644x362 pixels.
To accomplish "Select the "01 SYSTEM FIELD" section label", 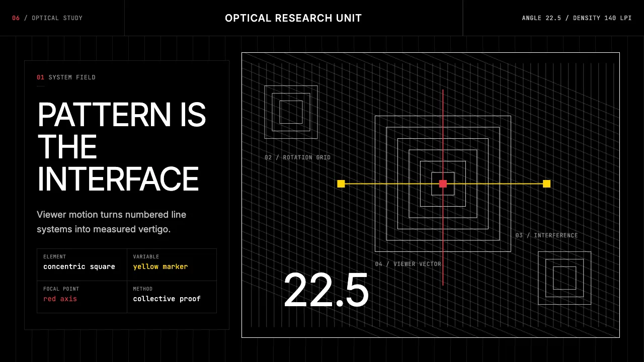I will 66,77.
